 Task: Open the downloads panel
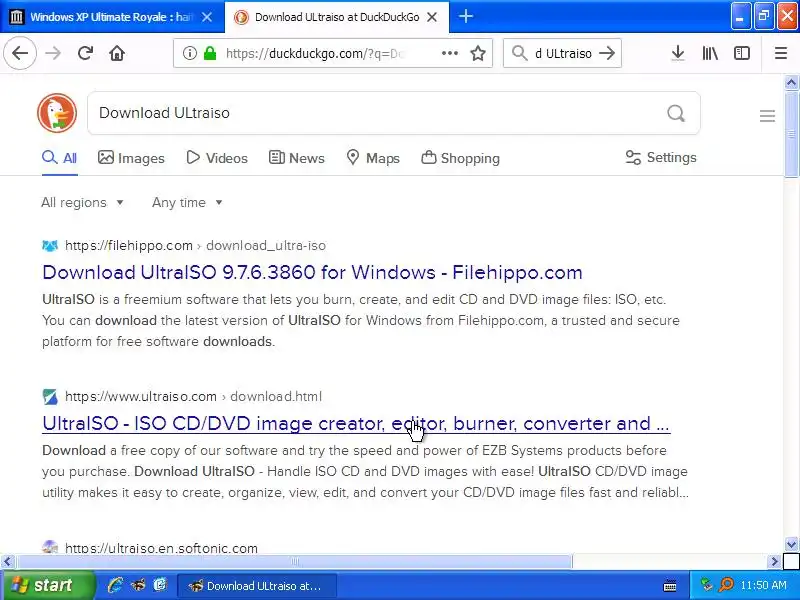(678, 53)
